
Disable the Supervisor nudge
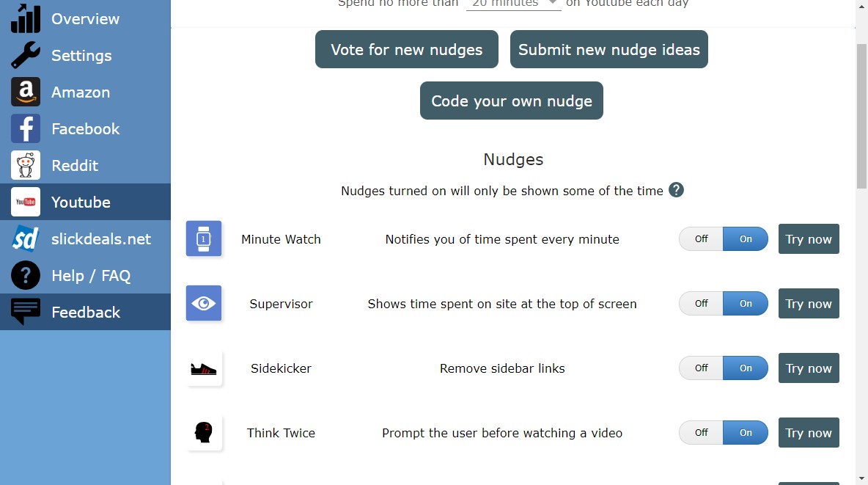(x=700, y=303)
